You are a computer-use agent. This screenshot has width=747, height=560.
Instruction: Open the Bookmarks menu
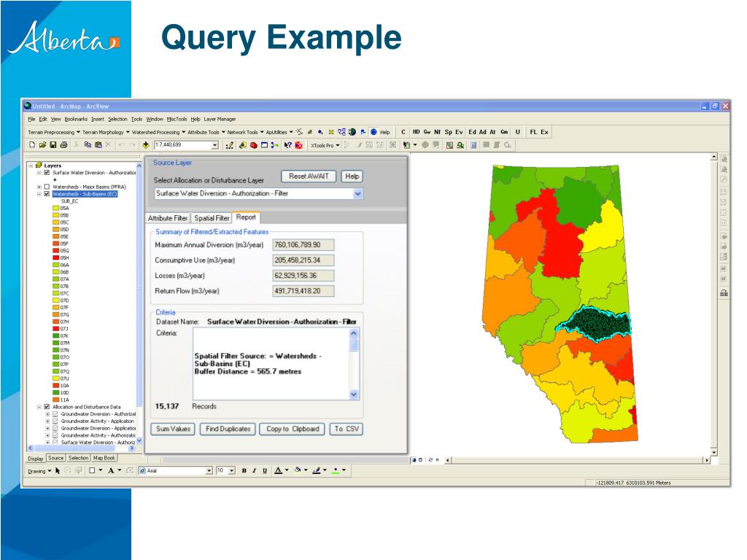[76, 119]
